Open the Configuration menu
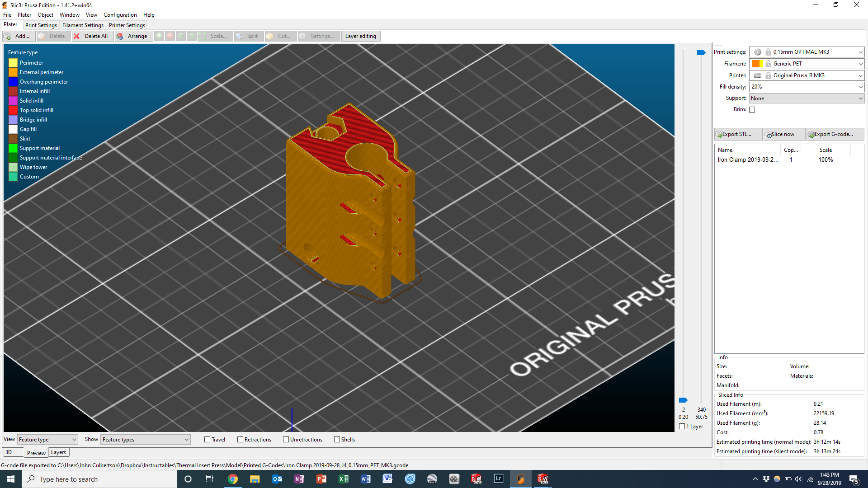The image size is (868, 488). [120, 14]
